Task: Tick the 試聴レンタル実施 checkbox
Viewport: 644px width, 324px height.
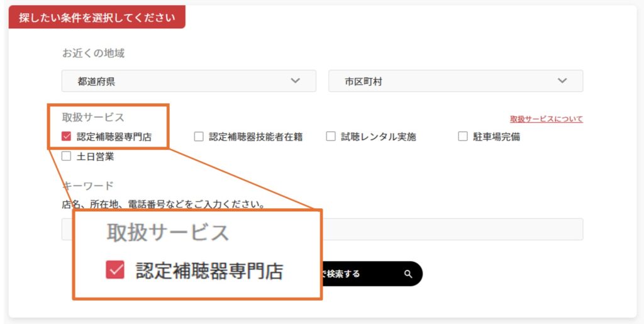Action: (331, 137)
